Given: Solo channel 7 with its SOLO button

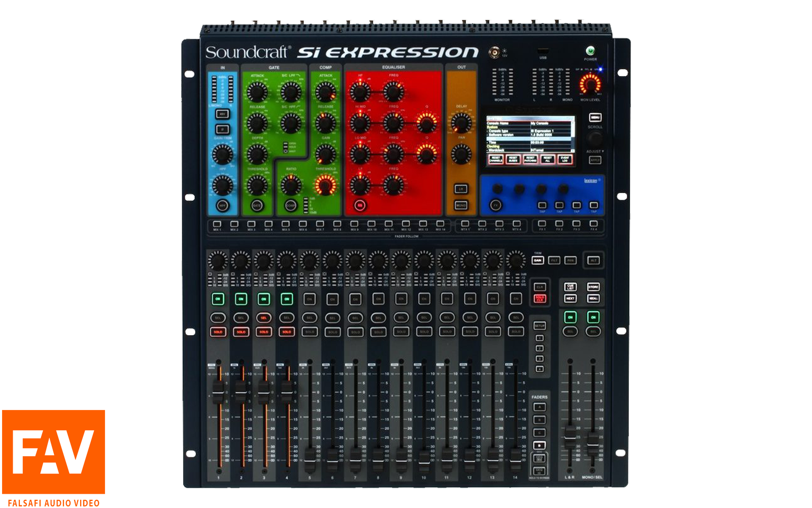Looking at the screenshot, I should 355,332.
